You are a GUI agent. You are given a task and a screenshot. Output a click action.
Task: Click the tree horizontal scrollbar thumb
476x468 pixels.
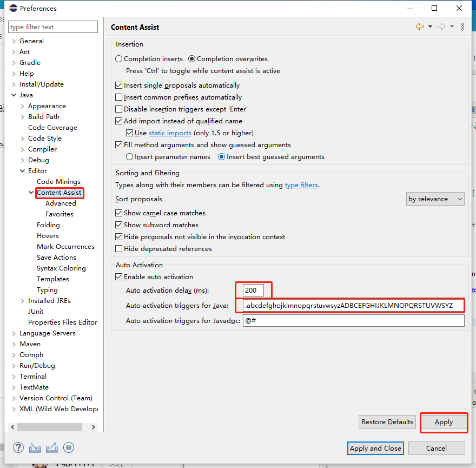[49, 427]
